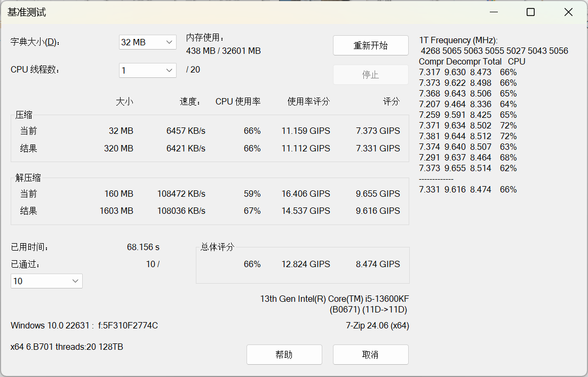Click the decompression rating 9.655 GIPS

(x=378, y=194)
